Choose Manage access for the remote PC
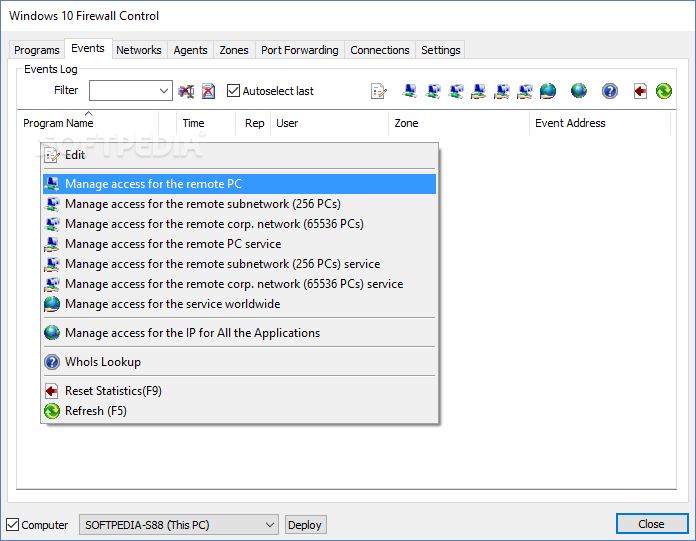Screen dimensions: 696x541 pos(240,184)
